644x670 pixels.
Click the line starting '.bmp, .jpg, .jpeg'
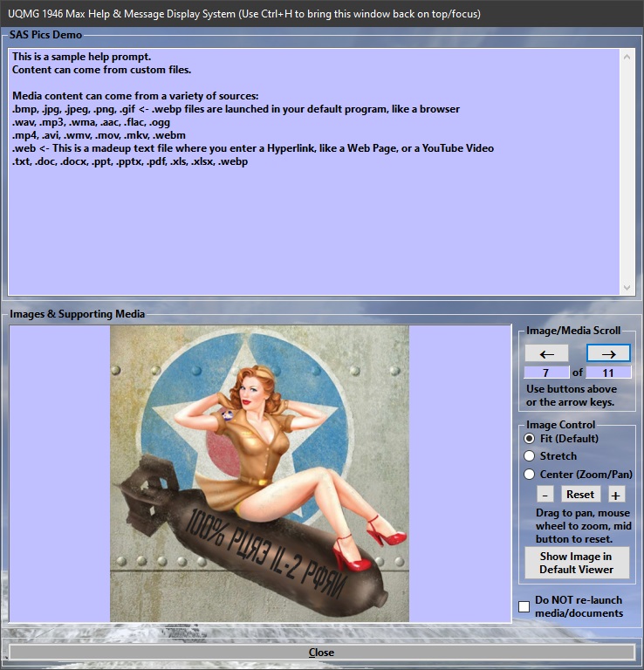236,109
